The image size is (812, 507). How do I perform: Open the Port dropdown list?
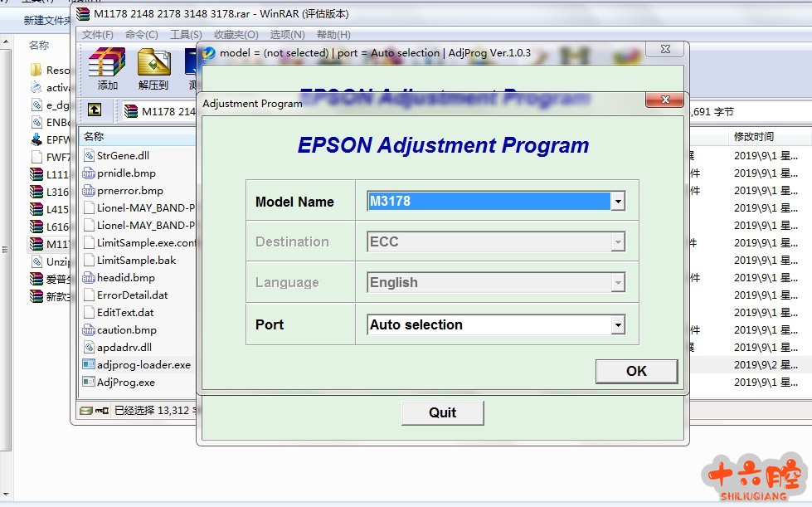pos(617,325)
